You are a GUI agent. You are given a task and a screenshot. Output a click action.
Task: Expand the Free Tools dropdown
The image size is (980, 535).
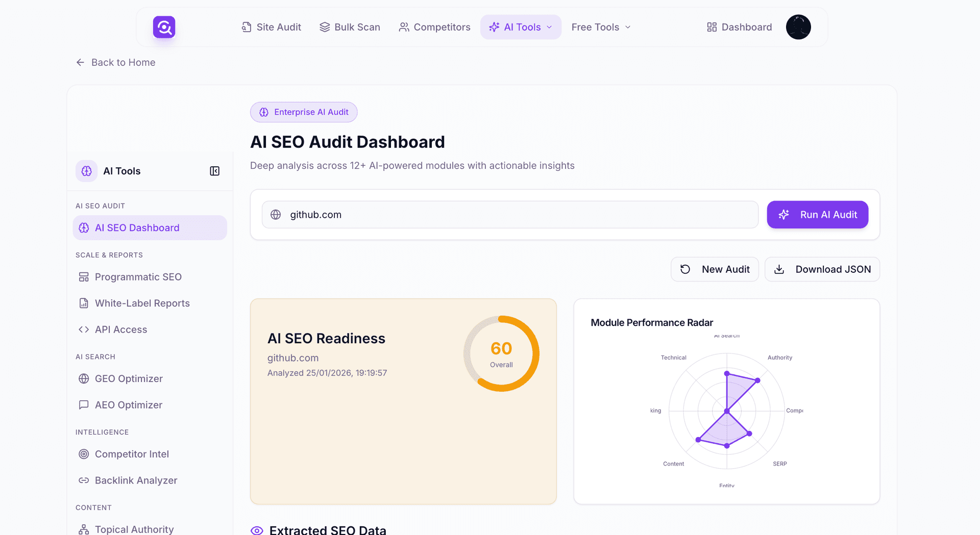click(x=601, y=27)
